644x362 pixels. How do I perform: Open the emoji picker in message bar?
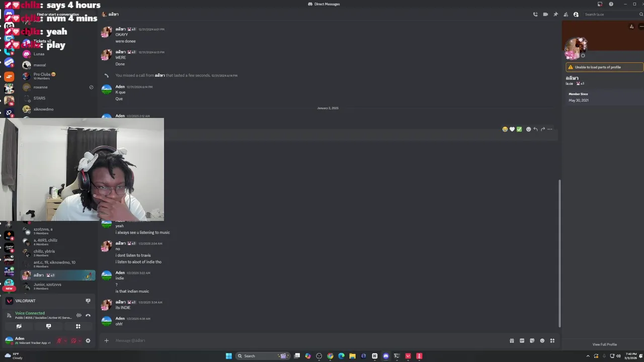(x=542, y=340)
